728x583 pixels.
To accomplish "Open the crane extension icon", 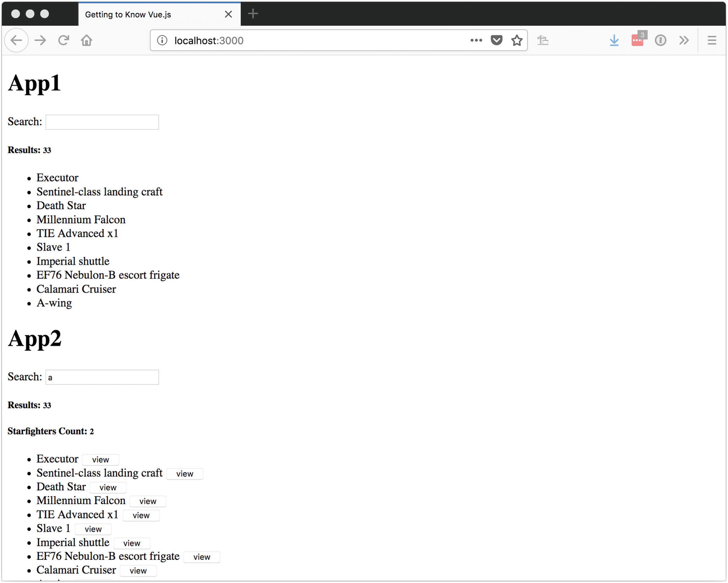I will (543, 40).
